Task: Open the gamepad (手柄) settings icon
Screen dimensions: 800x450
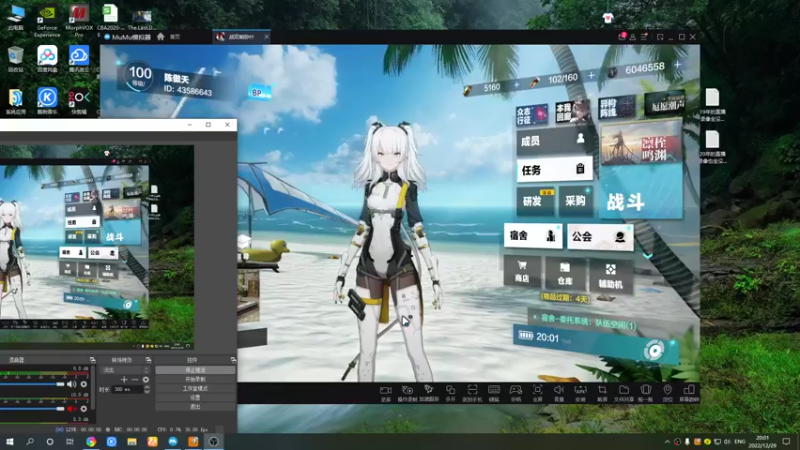Action: (x=516, y=393)
